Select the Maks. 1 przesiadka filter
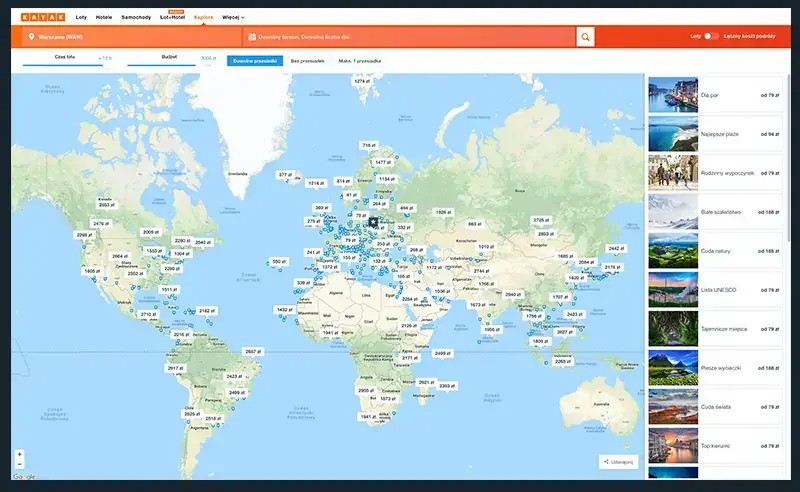The image size is (800, 492). 360,61
